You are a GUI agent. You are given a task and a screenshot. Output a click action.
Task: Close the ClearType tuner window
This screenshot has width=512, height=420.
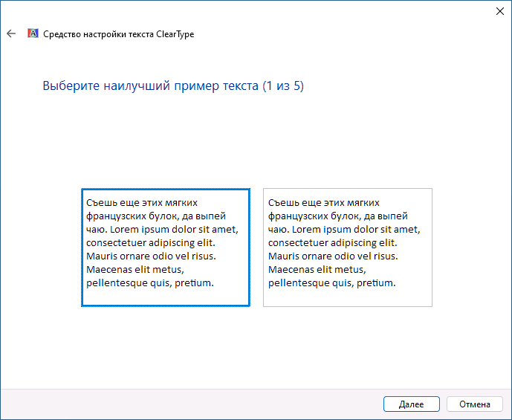499,11
